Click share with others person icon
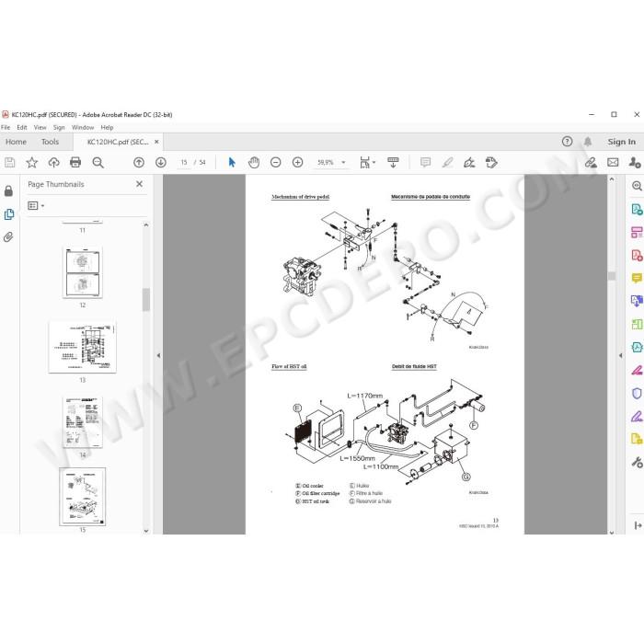 click(x=635, y=163)
